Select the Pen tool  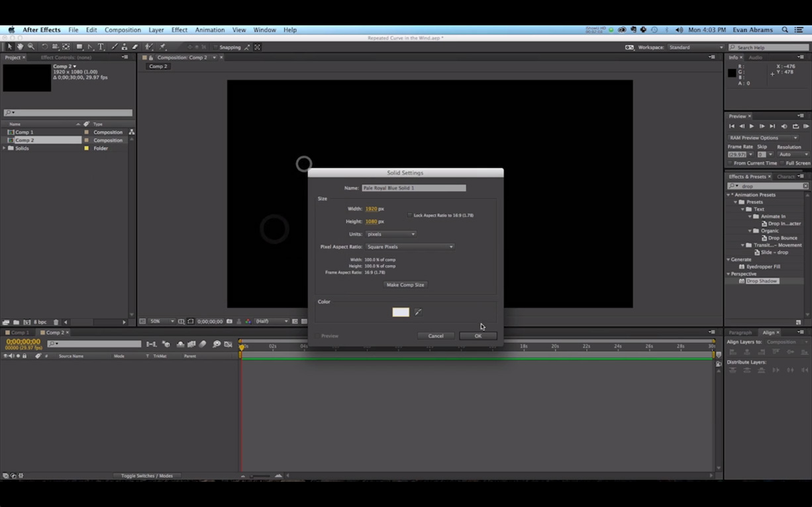[89, 47]
